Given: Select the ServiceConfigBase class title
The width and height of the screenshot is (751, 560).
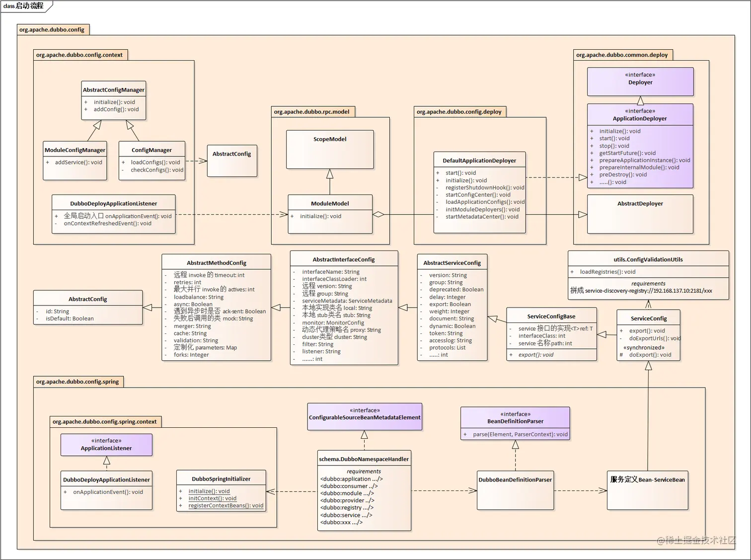Looking at the screenshot, I should [551, 317].
